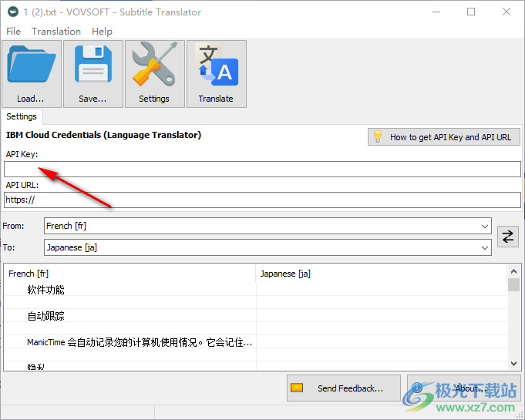Click the French [fr] column header
Image resolution: width=525 pixels, height=420 pixels.
click(130, 274)
